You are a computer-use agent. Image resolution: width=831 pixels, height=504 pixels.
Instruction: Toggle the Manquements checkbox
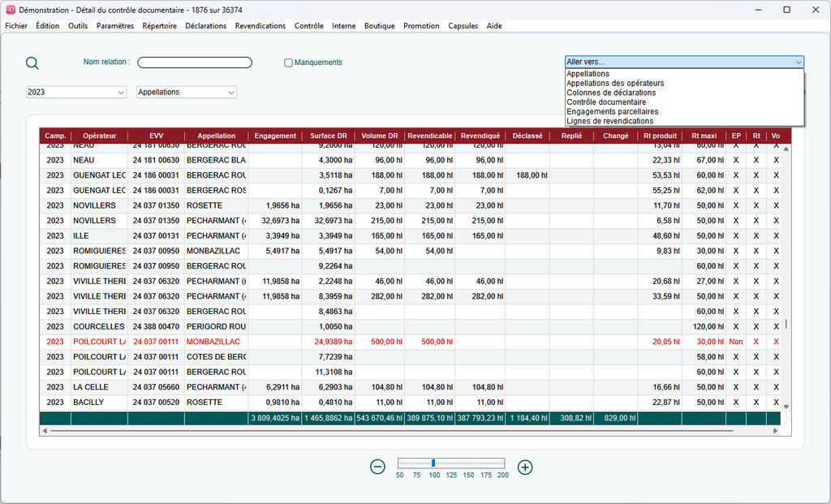tap(289, 62)
